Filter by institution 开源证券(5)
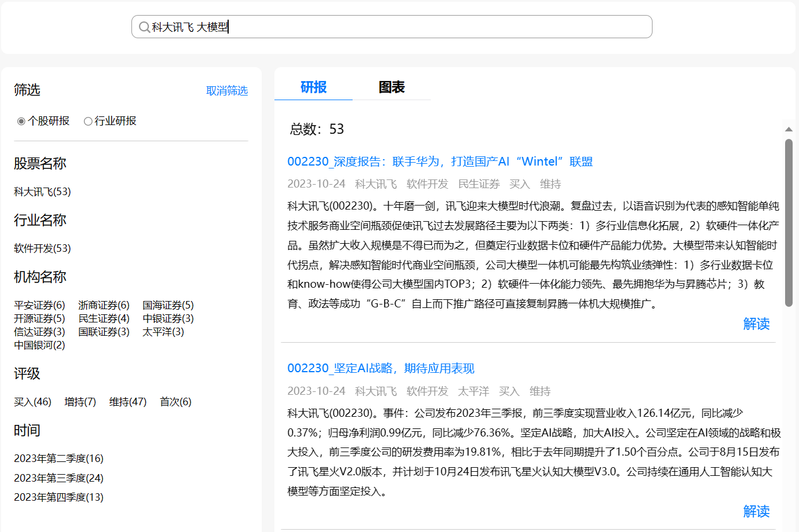Image resolution: width=799 pixels, height=532 pixels. pos(39,318)
